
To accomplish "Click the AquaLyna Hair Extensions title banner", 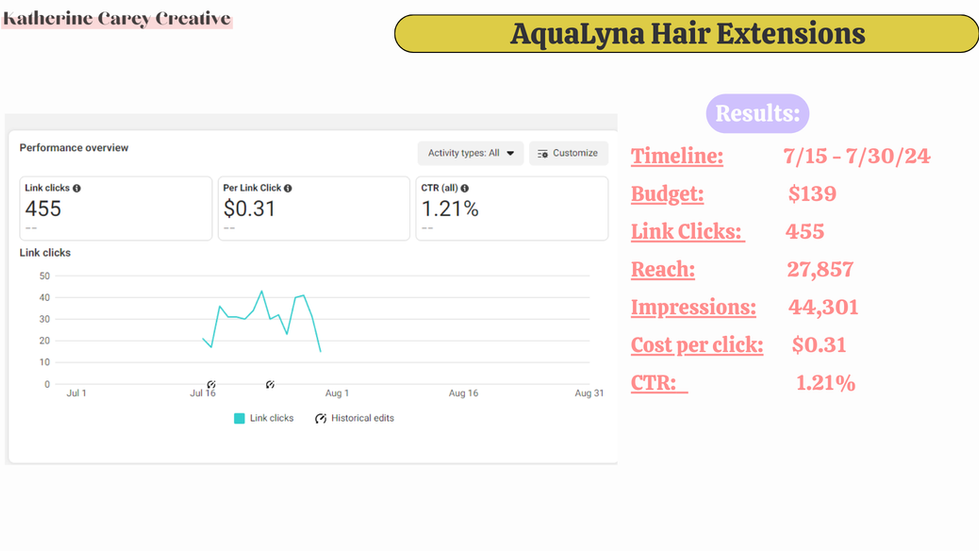I will 687,34.
